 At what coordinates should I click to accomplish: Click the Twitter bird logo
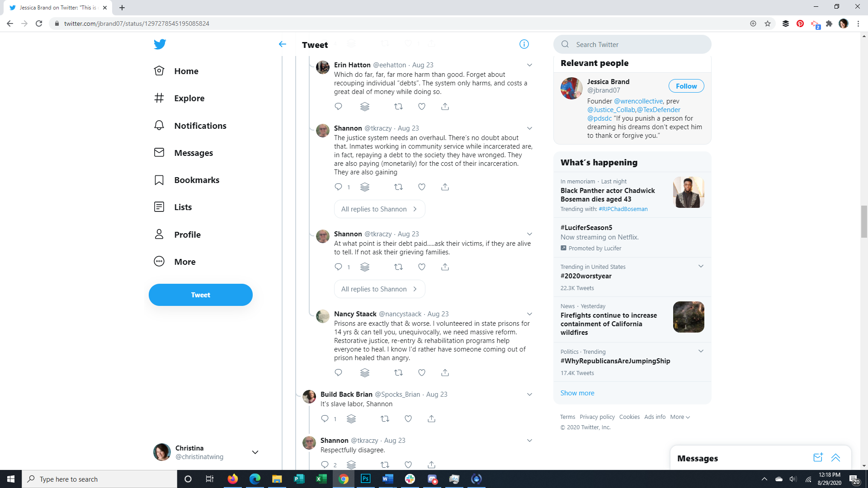pos(160,44)
